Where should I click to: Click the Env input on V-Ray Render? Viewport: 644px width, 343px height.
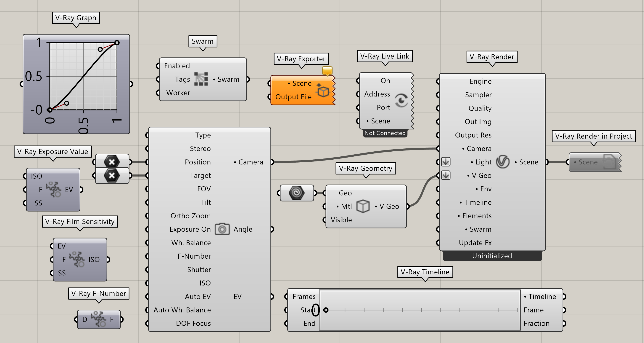tap(483, 189)
